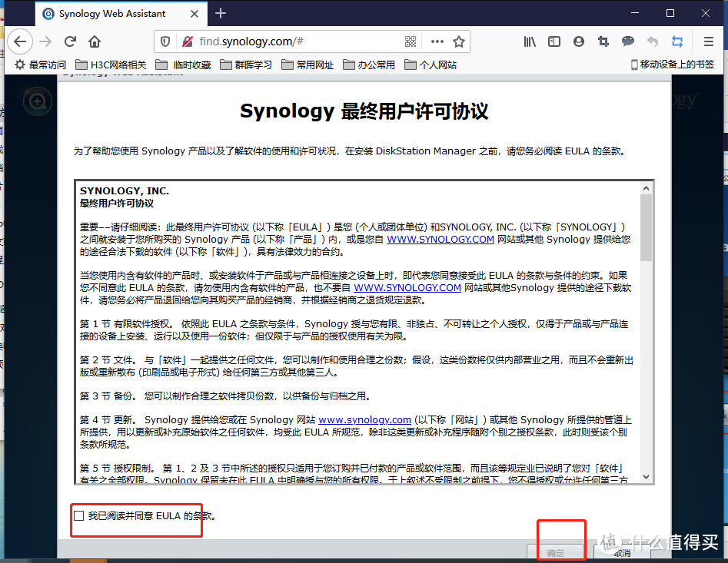Open the tracking protection shield icon
728x563 pixels.
[165, 41]
